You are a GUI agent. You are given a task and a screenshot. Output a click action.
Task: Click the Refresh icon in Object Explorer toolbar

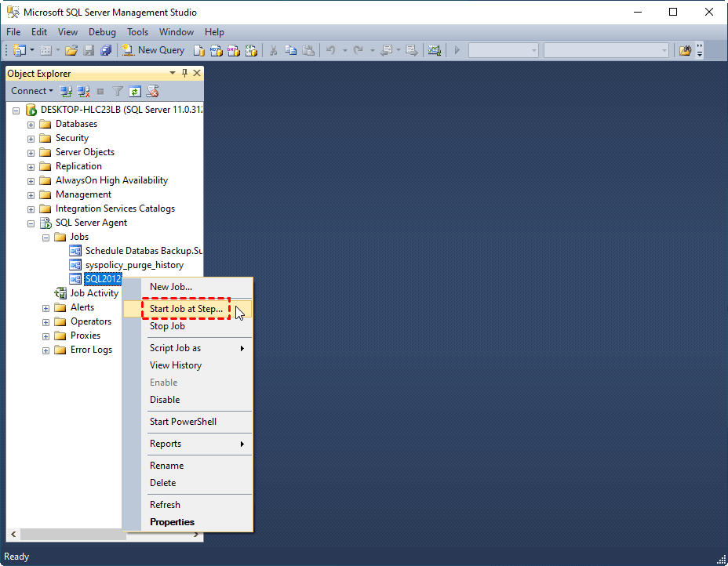click(x=135, y=91)
